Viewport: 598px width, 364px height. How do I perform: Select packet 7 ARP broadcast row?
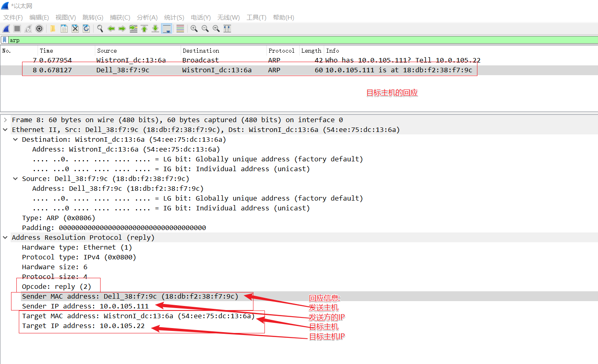point(299,60)
